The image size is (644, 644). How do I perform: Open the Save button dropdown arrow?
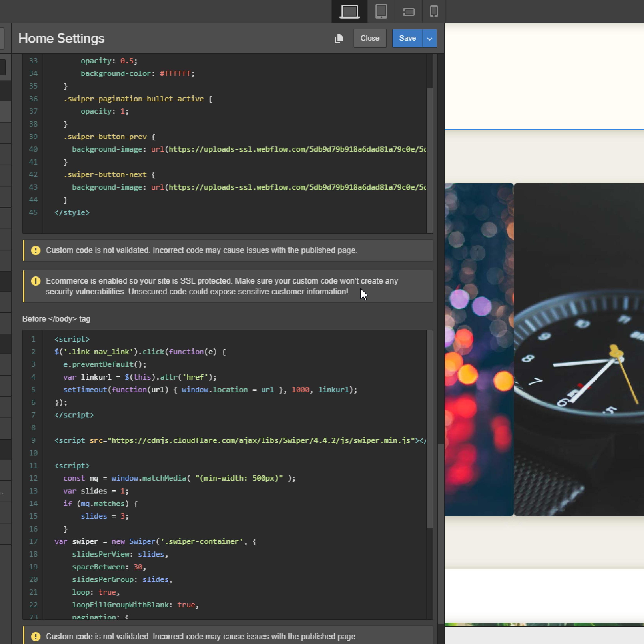click(x=430, y=38)
